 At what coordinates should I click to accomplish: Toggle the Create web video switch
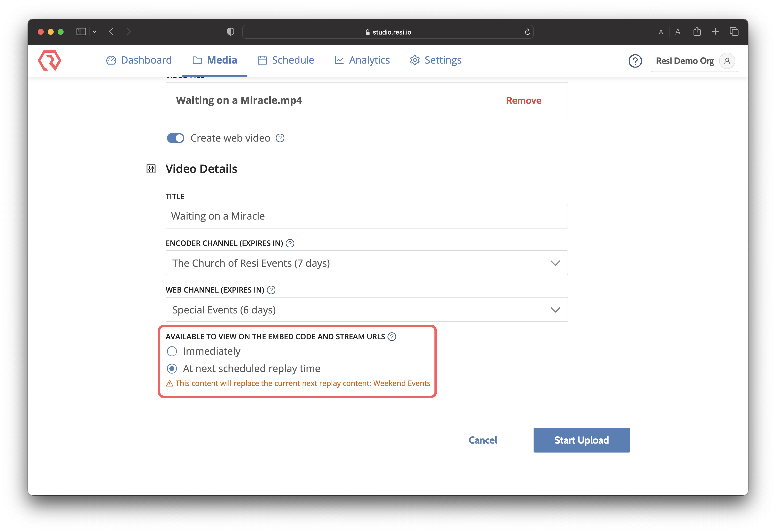point(176,138)
